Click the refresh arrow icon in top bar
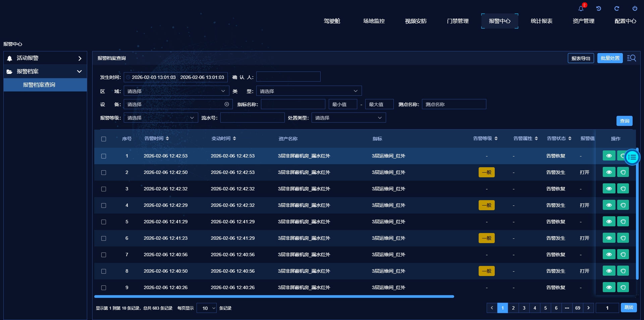Screen dimensions: 644x320 [616, 9]
